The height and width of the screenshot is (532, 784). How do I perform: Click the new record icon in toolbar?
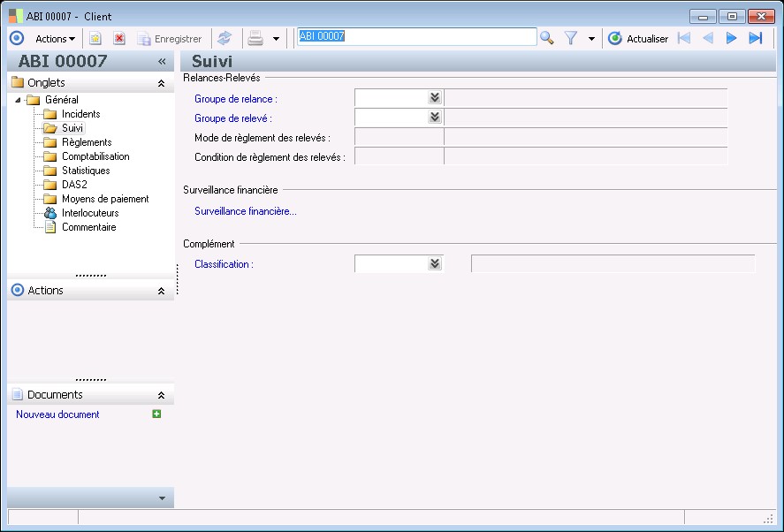point(95,38)
